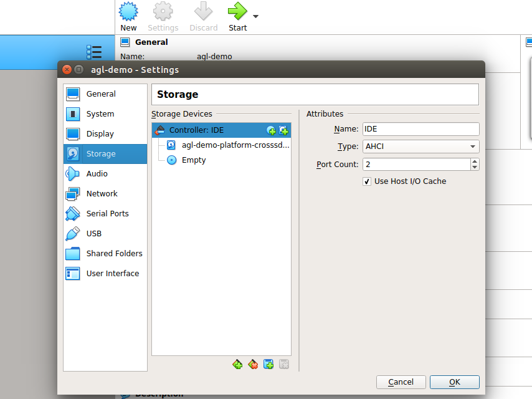The width and height of the screenshot is (532, 399).
Task: Click the New machine toolbar icon
Action: click(x=128, y=11)
